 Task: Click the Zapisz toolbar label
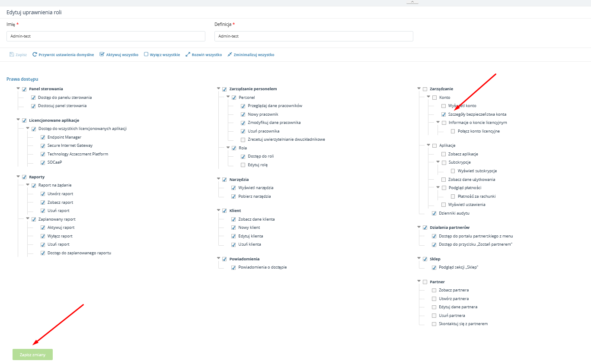[21, 55]
